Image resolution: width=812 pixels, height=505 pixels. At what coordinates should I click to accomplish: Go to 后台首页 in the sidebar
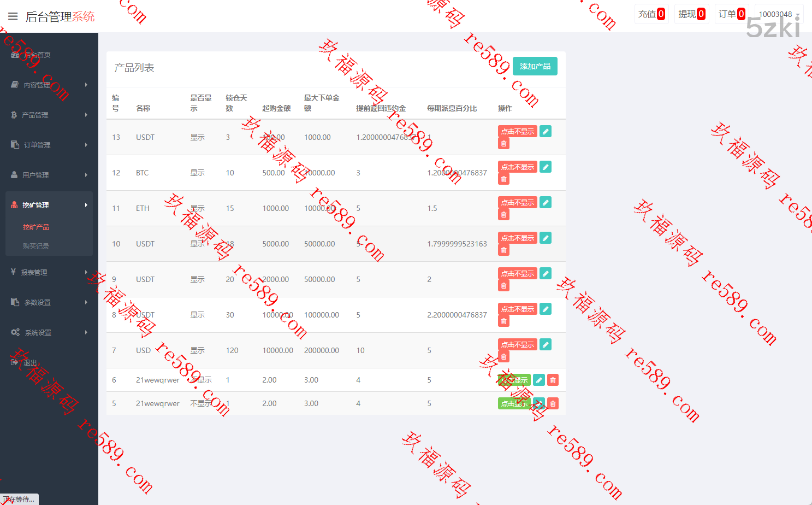pos(37,55)
